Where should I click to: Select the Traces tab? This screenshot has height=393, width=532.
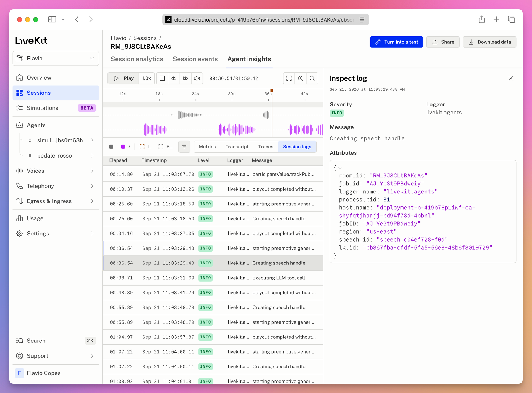click(x=266, y=147)
